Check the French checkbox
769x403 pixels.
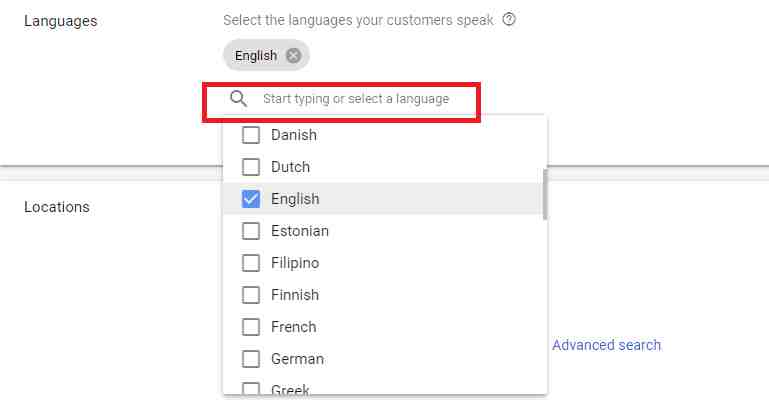tap(251, 327)
